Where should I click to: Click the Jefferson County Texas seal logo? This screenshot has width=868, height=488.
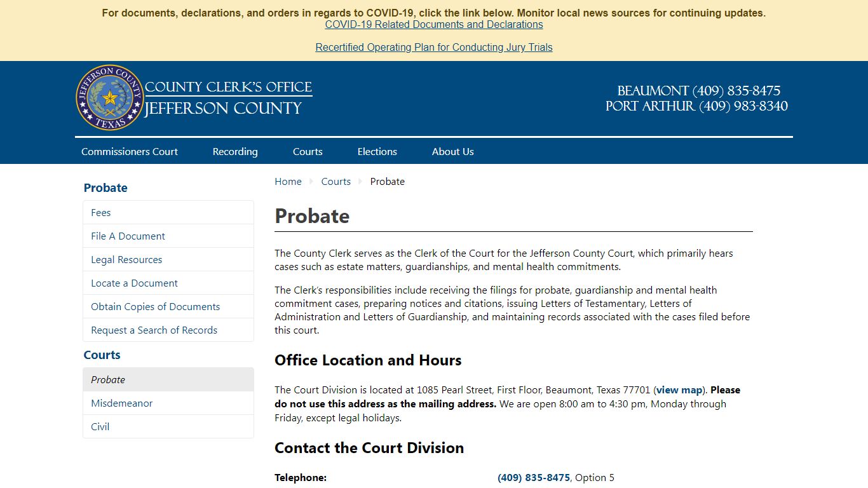click(110, 98)
